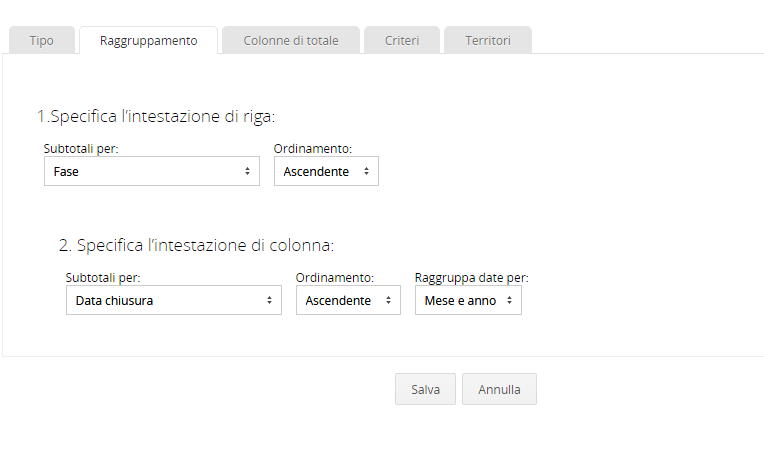Save the report with Salva
Screen dimensions: 764x456
point(425,389)
